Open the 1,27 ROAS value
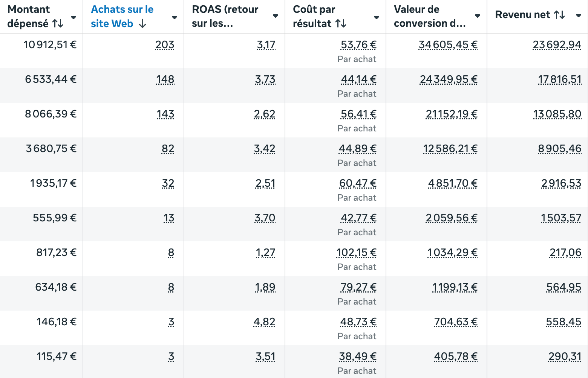 coord(265,253)
